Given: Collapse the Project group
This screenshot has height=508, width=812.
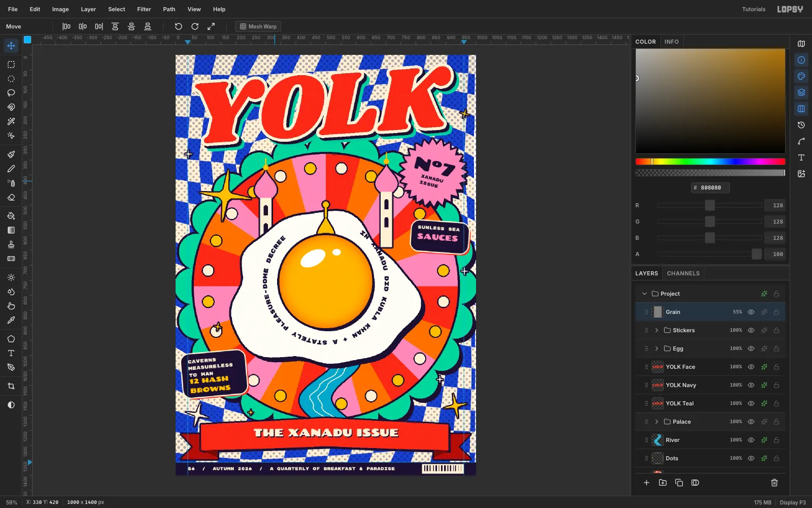Looking at the screenshot, I should [645, 294].
